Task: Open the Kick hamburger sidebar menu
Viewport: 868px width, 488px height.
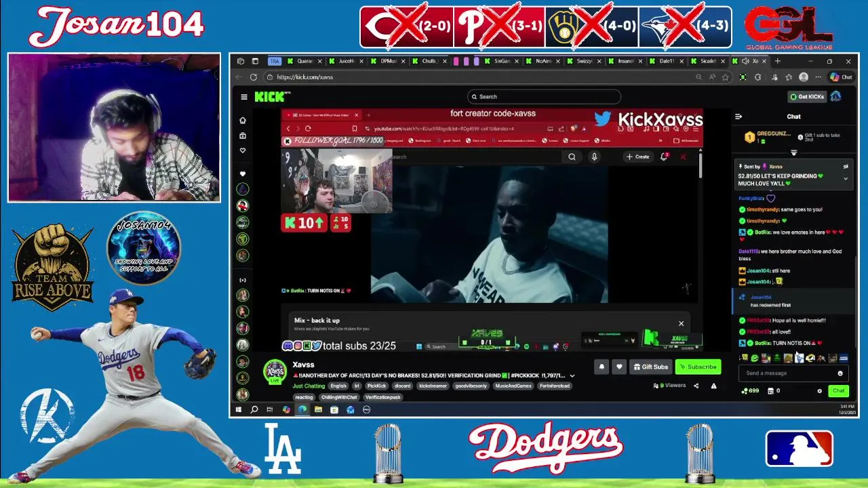Action: point(244,97)
